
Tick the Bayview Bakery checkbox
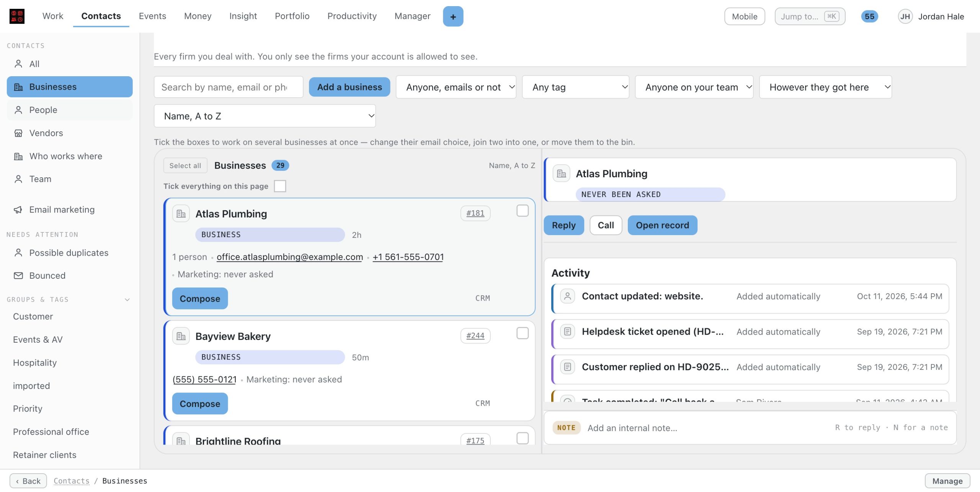(x=523, y=333)
